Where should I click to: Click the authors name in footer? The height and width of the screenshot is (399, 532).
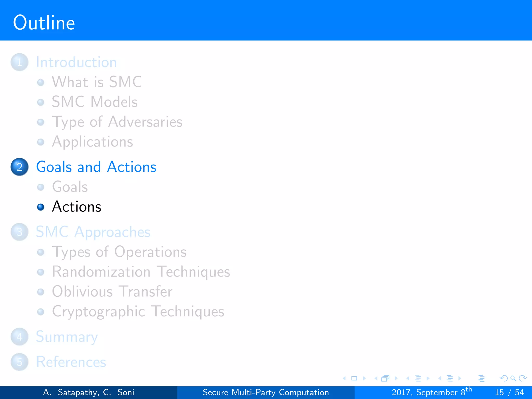click(x=89, y=392)
